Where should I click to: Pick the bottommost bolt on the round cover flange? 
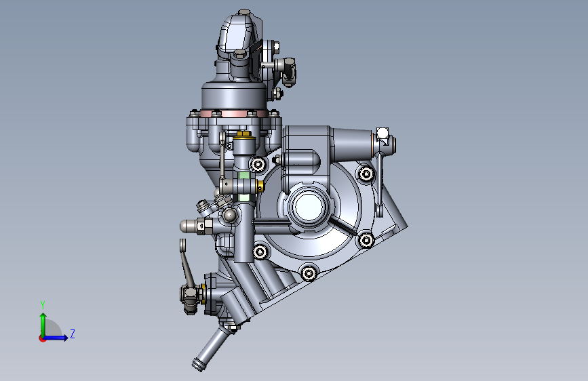pyautogui.click(x=309, y=273)
